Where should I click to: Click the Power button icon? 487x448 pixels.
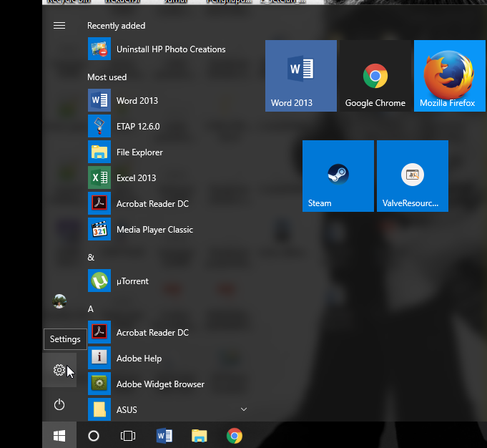[x=59, y=404]
